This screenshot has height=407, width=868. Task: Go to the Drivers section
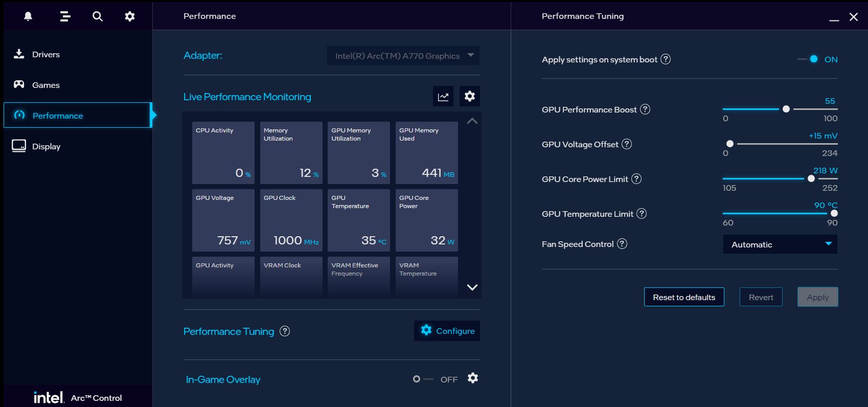[46, 54]
